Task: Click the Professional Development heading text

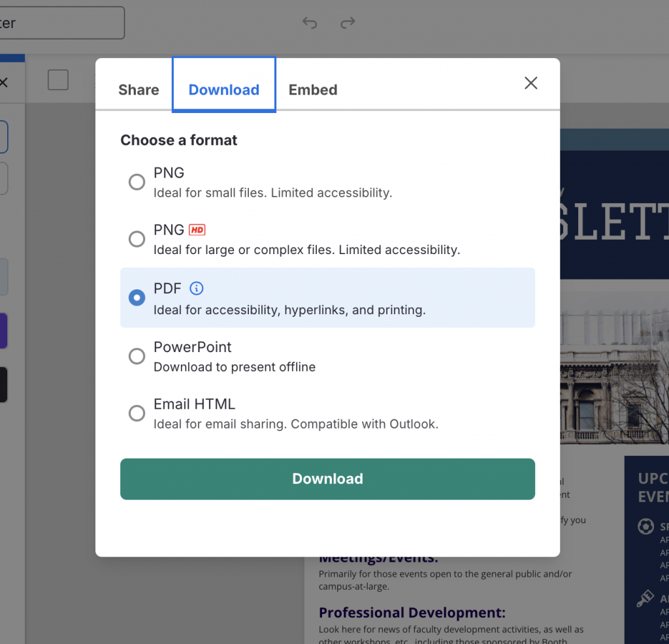Action: point(412,613)
